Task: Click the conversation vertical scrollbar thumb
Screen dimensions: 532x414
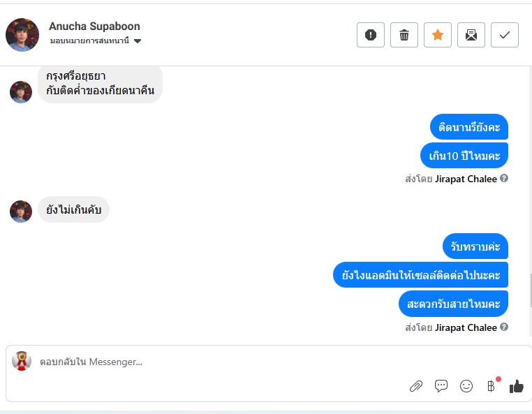Action: click(531, 290)
